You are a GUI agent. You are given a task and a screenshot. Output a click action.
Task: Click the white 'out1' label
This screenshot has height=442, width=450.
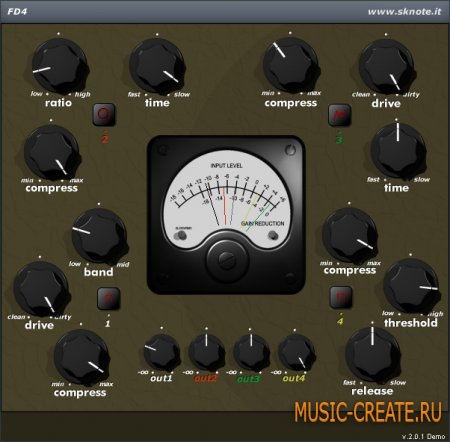coord(161,378)
